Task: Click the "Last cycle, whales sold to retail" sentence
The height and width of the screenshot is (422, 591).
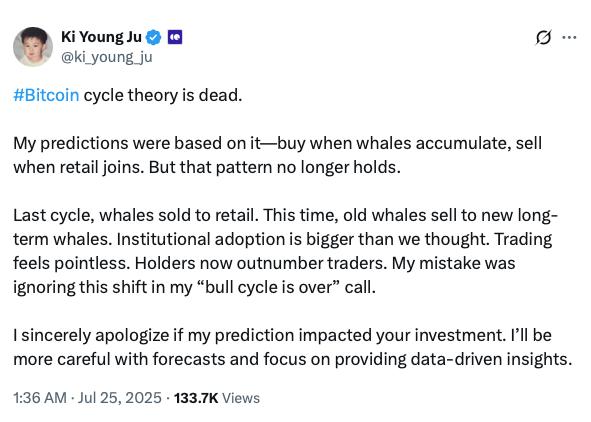Action: [x=134, y=215]
